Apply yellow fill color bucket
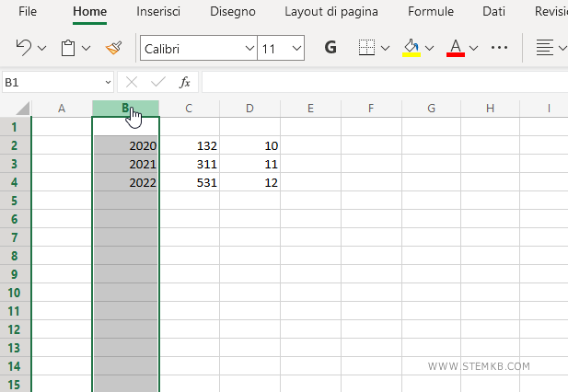The width and height of the screenshot is (568, 392). point(412,48)
